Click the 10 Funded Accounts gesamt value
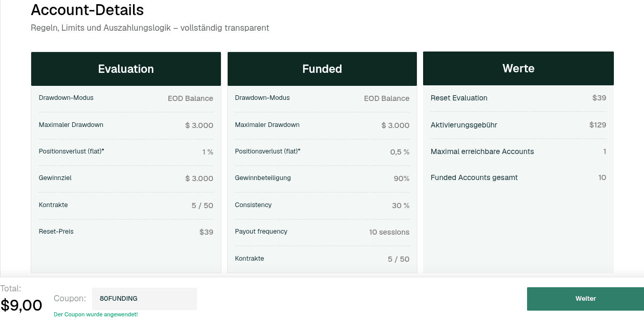Image resolution: width=644 pixels, height=320 pixels. (x=602, y=177)
